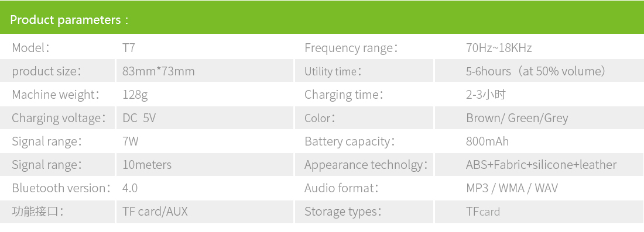The image size is (644, 232).
Task: Click the ABS+Fabric+silicone+leather value
Action: (x=542, y=165)
